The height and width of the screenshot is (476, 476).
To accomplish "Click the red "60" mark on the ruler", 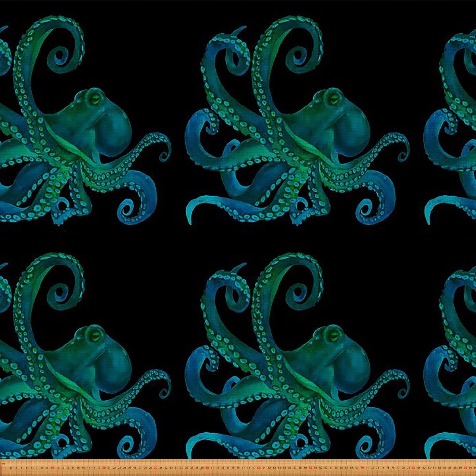I will click(x=310, y=468).
